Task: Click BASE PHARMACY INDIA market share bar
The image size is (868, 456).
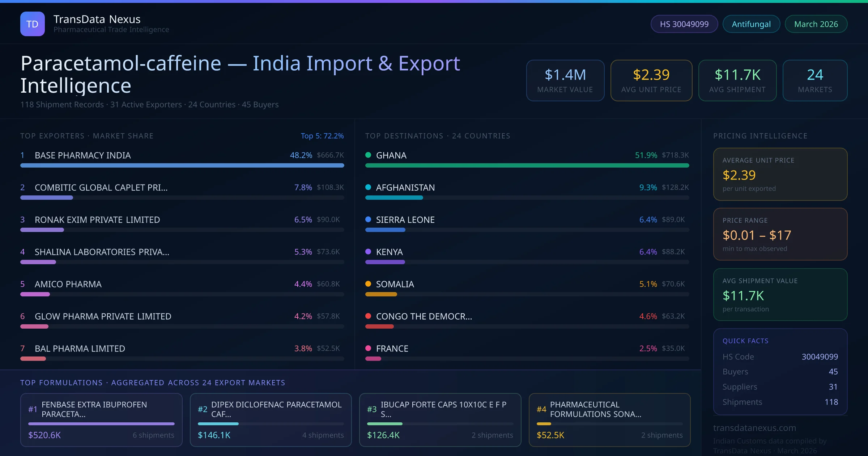Action: pyautogui.click(x=182, y=165)
